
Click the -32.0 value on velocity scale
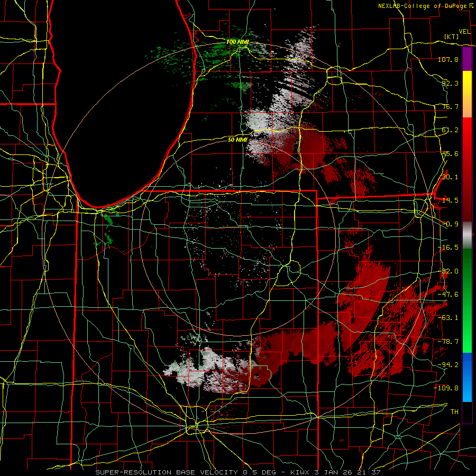(448, 271)
